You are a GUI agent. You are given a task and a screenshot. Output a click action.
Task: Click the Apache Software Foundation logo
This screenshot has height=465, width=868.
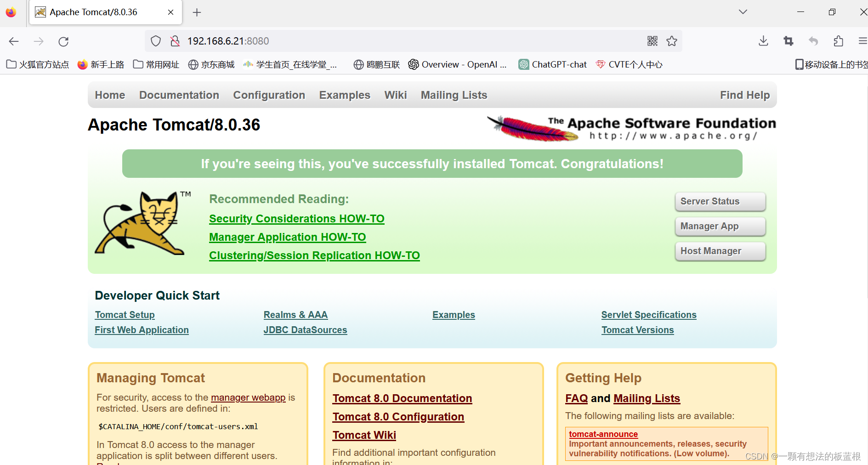(631, 128)
